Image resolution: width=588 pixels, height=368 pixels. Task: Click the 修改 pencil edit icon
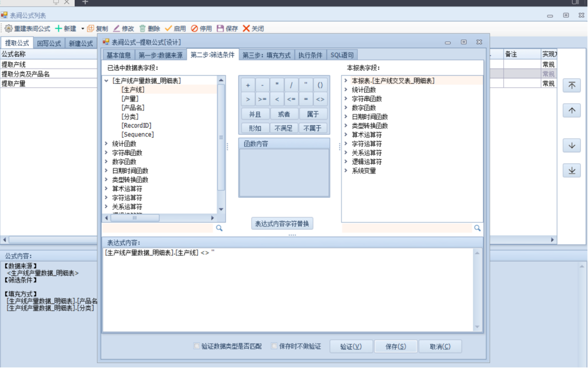click(x=116, y=28)
